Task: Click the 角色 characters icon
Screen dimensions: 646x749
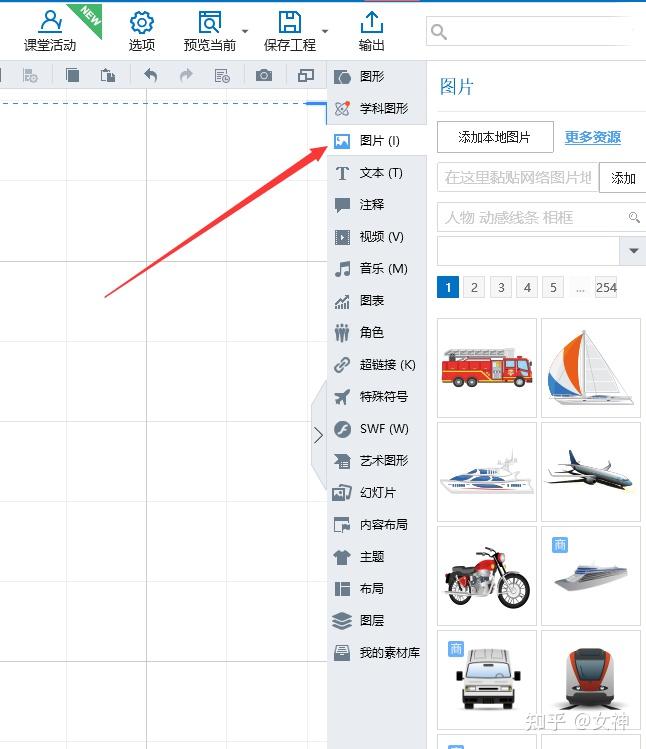Action: (342, 333)
